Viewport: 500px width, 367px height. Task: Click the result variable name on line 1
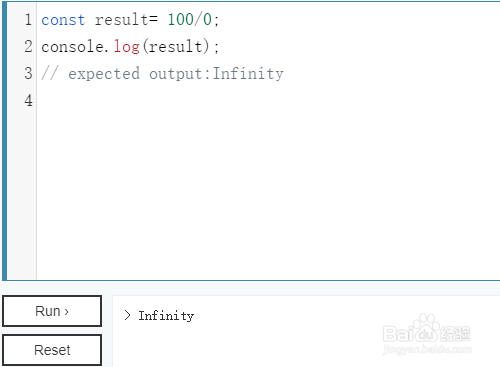[122, 20]
